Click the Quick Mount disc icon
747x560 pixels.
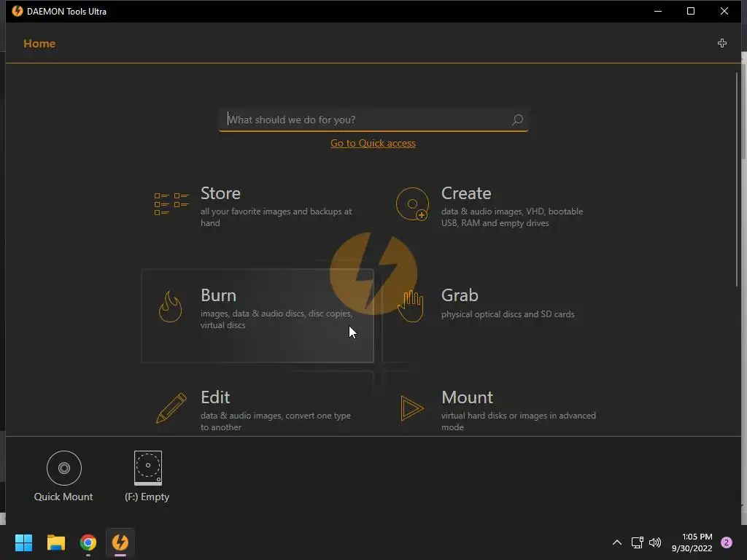point(64,468)
